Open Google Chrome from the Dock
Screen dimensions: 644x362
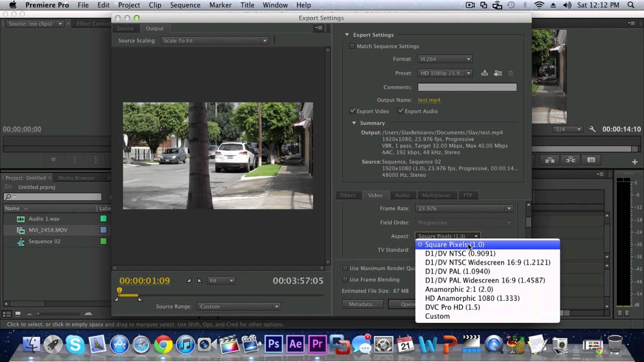[x=164, y=345]
